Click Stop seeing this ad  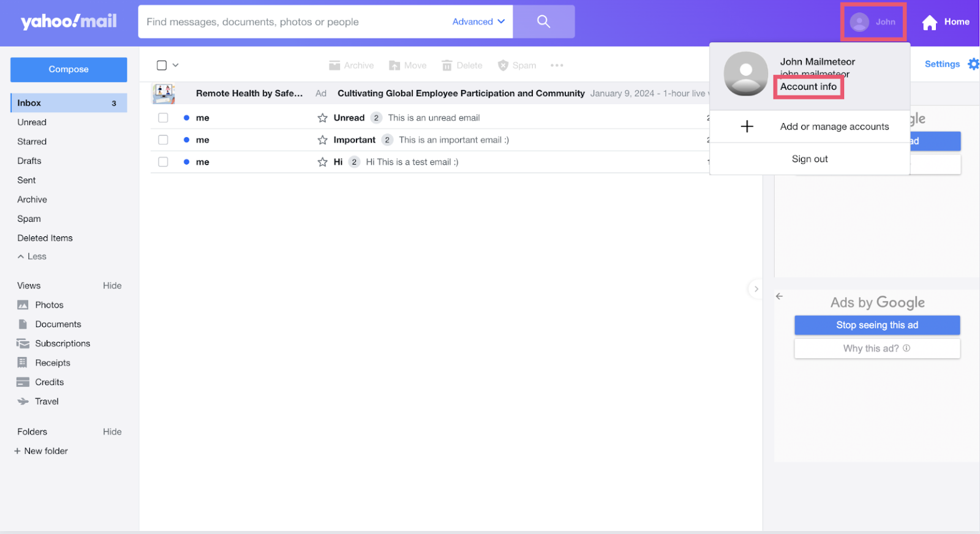(x=877, y=325)
